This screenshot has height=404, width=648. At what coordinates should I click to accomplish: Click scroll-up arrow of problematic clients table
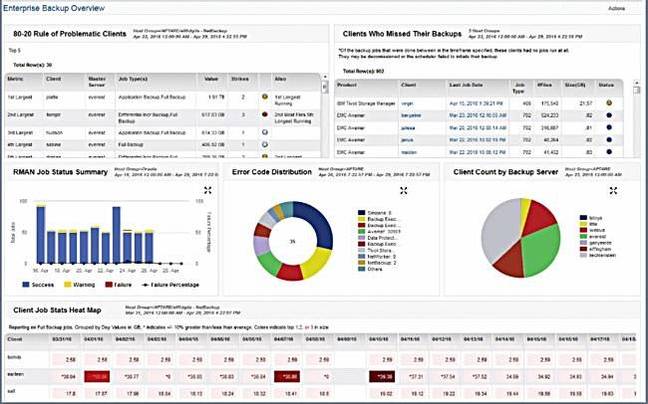click(x=325, y=77)
